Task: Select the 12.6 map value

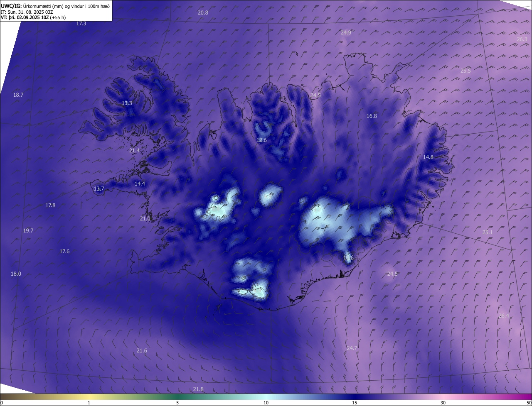Action: pyautogui.click(x=261, y=140)
